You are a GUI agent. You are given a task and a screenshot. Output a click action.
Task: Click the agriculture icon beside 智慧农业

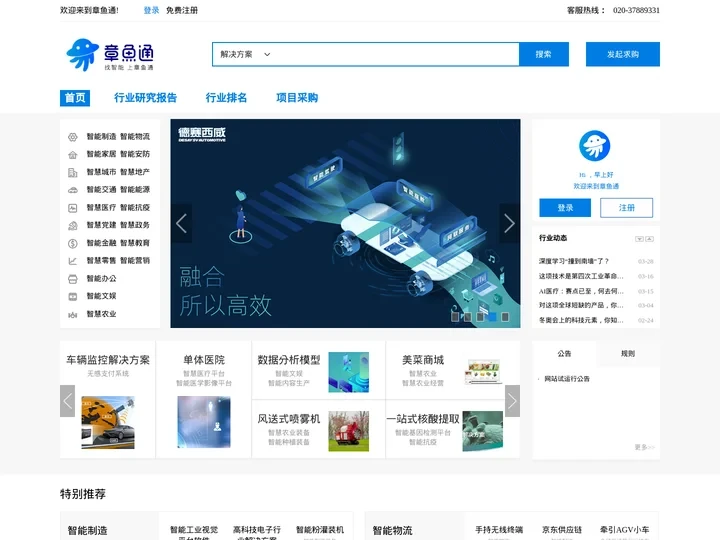(73, 315)
